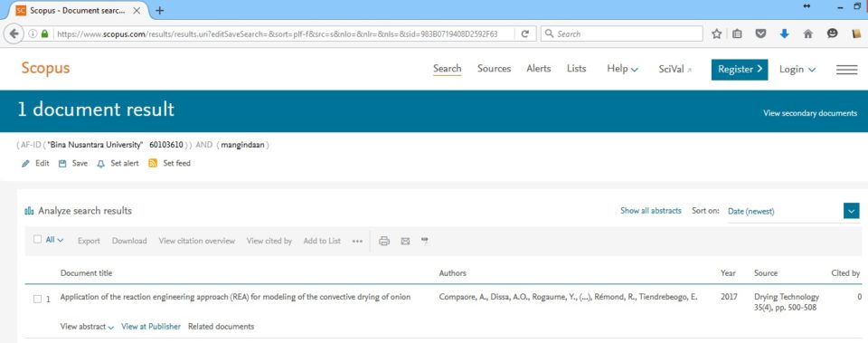Click the Firefox back arrow button
Viewport: 868px width, 343px height.
[13, 33]
